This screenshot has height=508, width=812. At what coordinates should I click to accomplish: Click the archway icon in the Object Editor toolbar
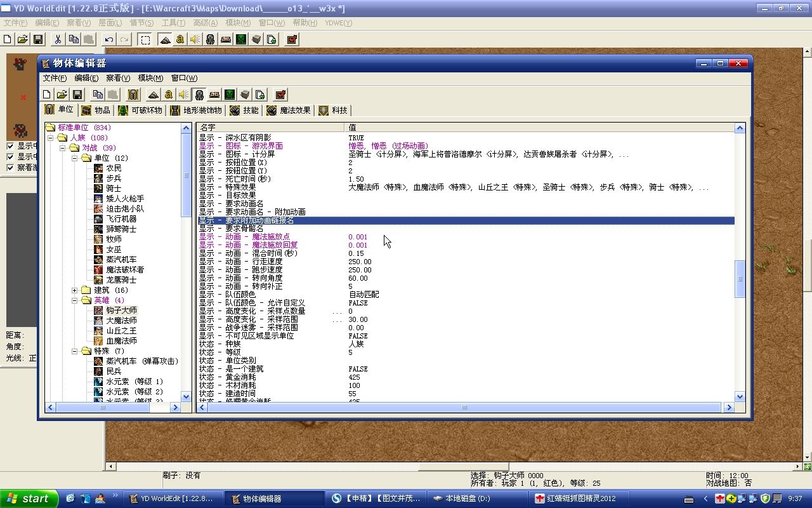[133, 95]
